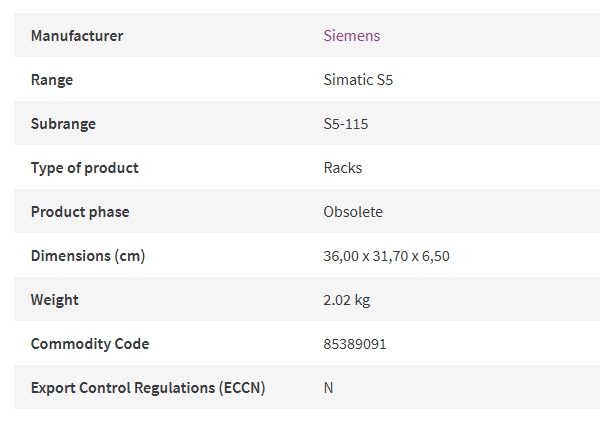
Task: Select the 36,00 x 31,70 x 6,50 value
Action: [386, 256]
